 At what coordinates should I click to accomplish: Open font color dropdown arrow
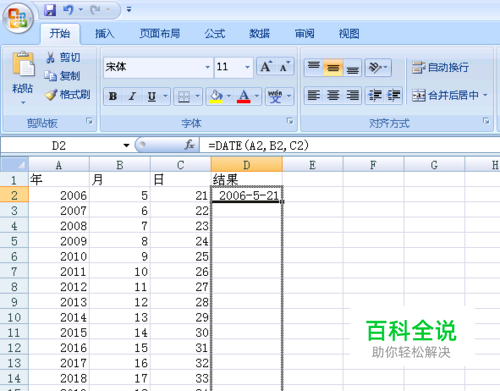[257, 96]
